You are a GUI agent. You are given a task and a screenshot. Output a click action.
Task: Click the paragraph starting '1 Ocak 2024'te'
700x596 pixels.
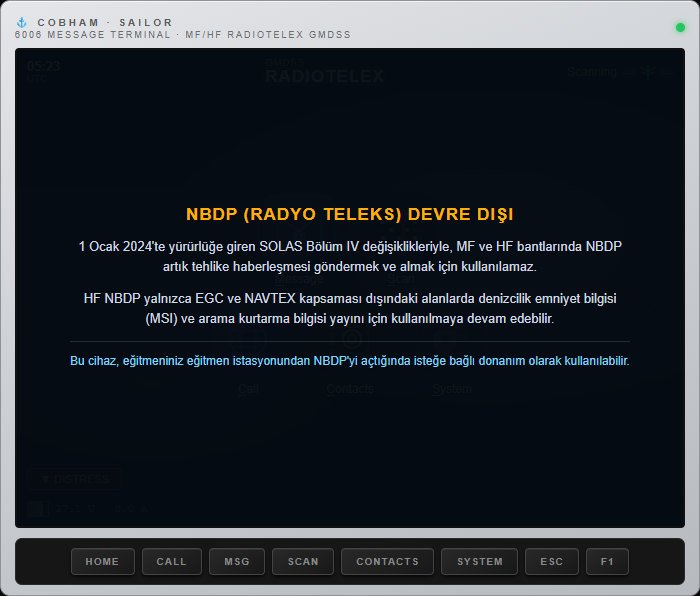coord(350,256)
